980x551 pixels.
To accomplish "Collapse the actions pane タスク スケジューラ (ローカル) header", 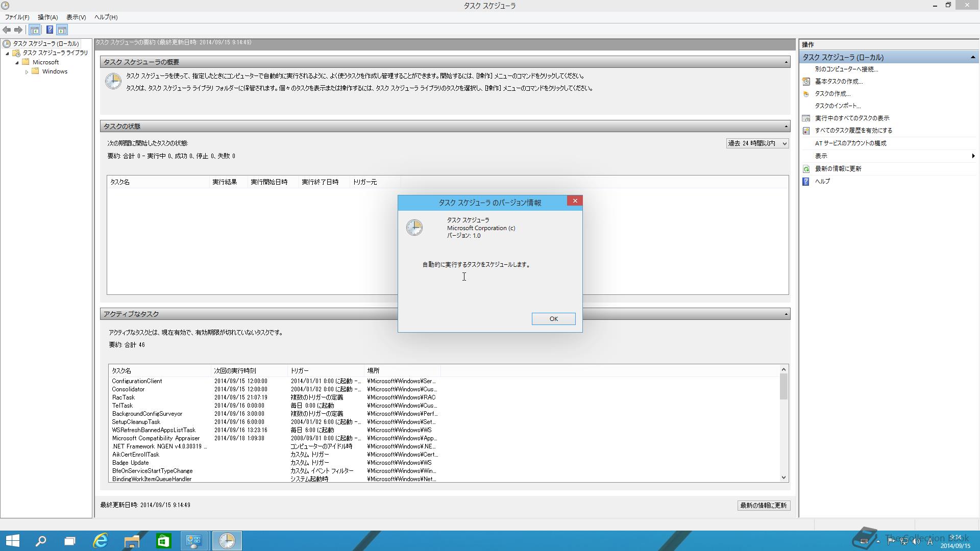I will click(x=972, y=57).
